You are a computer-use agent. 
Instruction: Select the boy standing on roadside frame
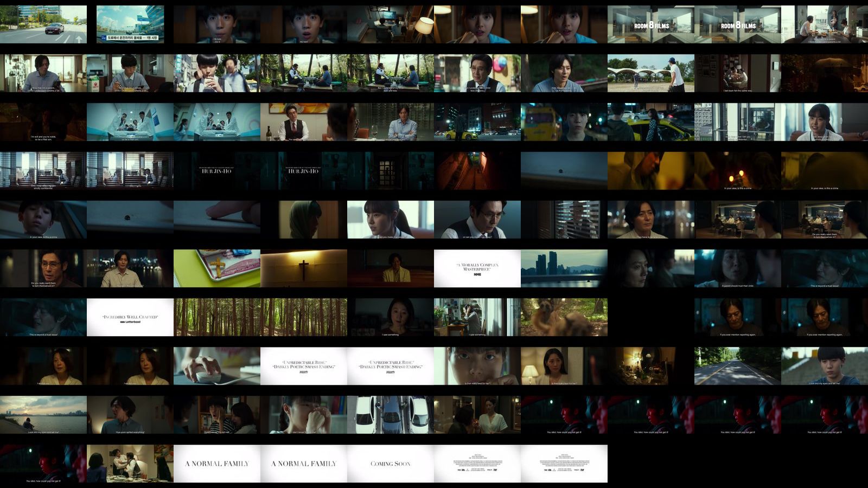tap(825, 366)
